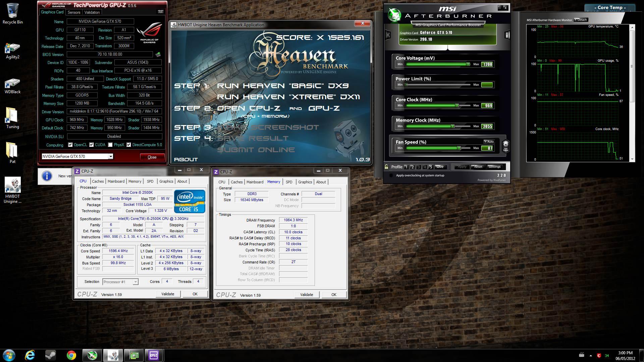Switch to MSI Afterburner taskbar item

pyautogui.click(x=92, y=355)
